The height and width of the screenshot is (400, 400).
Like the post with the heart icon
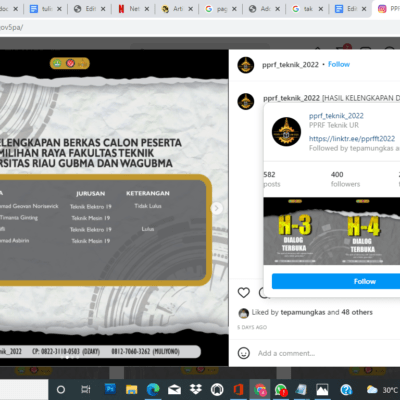coord(244,293)
